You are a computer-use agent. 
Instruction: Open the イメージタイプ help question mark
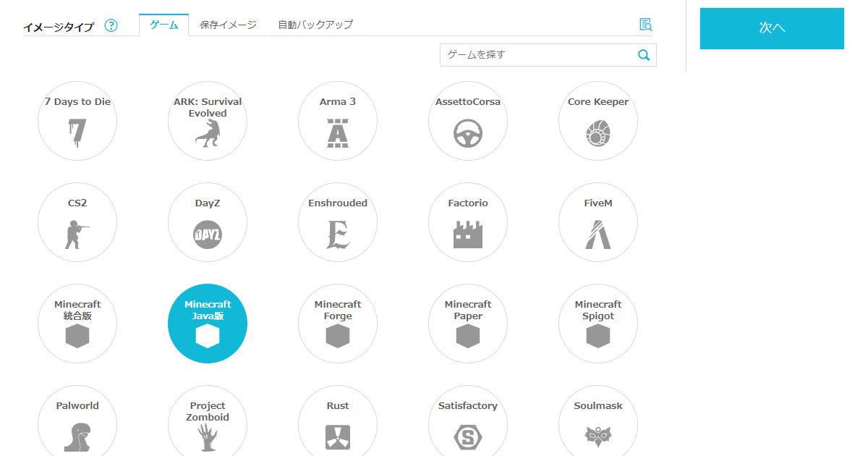pyautogui.click(x=111, y=26)
